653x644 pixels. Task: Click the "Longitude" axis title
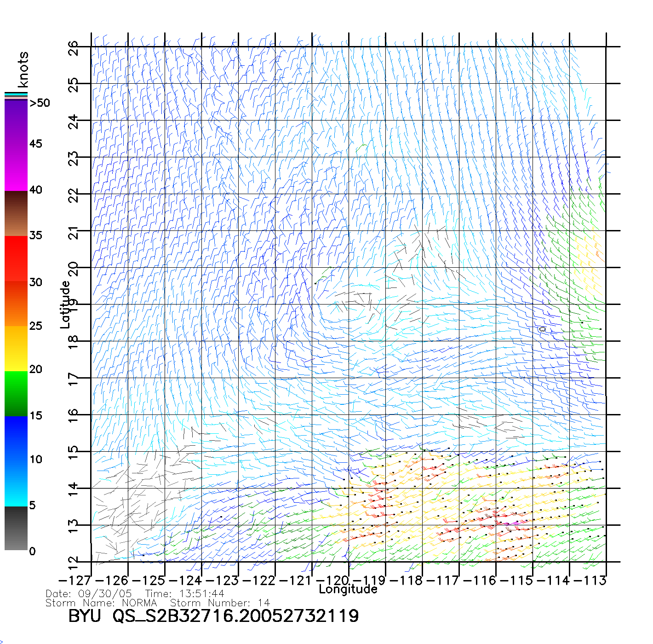pos(348,589)
